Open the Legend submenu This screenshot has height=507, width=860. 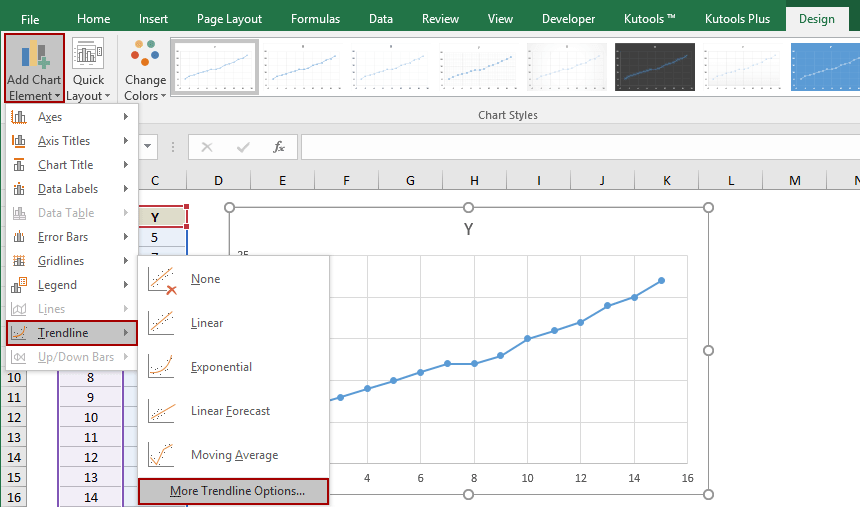tap(70, 285)
